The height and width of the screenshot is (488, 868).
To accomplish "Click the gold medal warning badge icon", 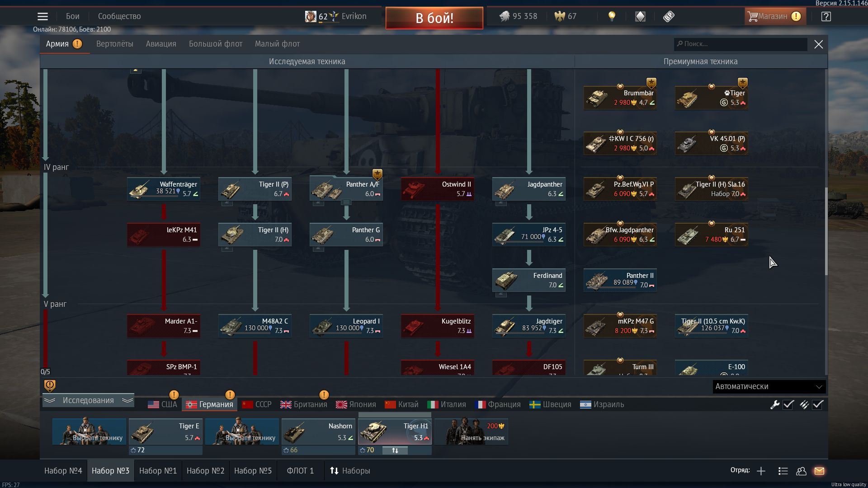I will pos(50,385).
